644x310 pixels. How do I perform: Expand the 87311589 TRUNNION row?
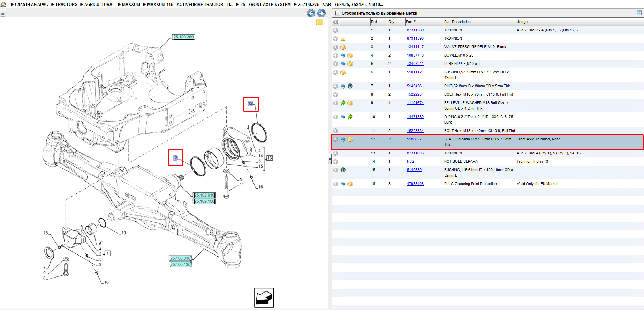[335, 30]
